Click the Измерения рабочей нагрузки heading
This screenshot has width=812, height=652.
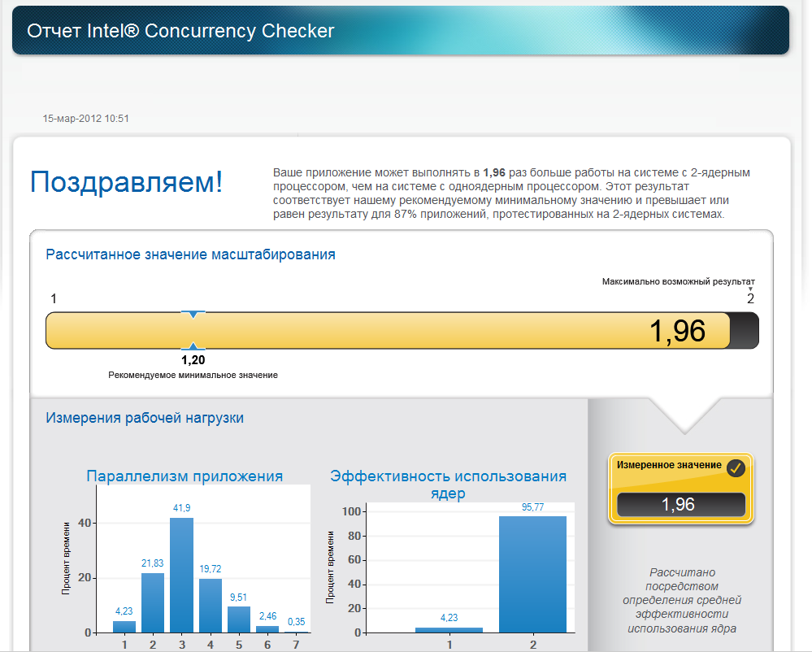point(145,418)
